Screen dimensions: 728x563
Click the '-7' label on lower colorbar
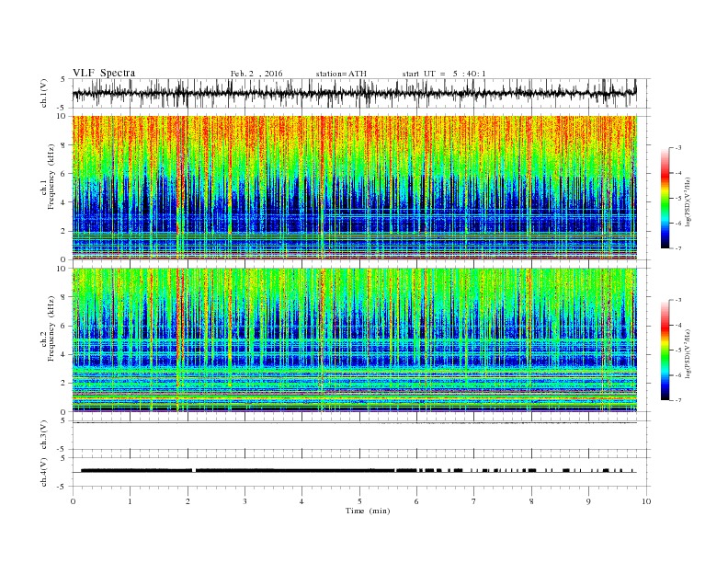pos(677,400)
